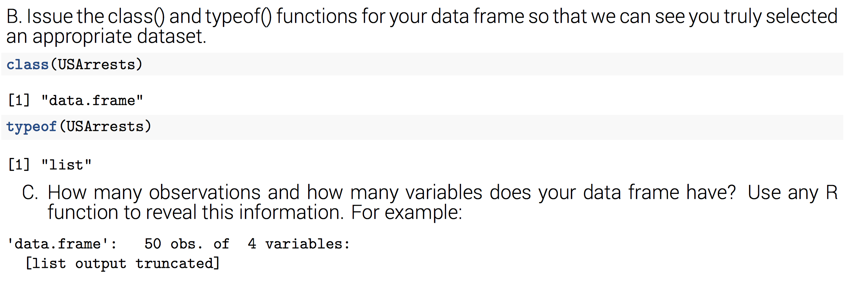The width and height of the screenshot is (868, 296).
Task: Click the "typeof" keyword in second code block
Action: point(31,127)
